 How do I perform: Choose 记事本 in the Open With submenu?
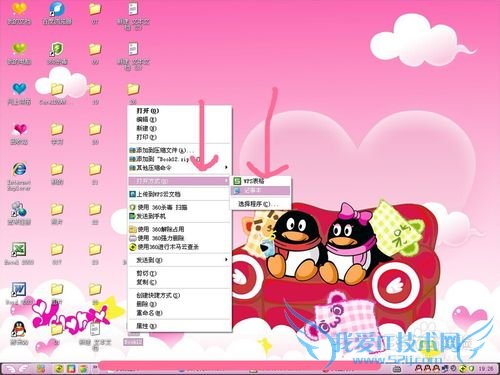click(261, 191)
